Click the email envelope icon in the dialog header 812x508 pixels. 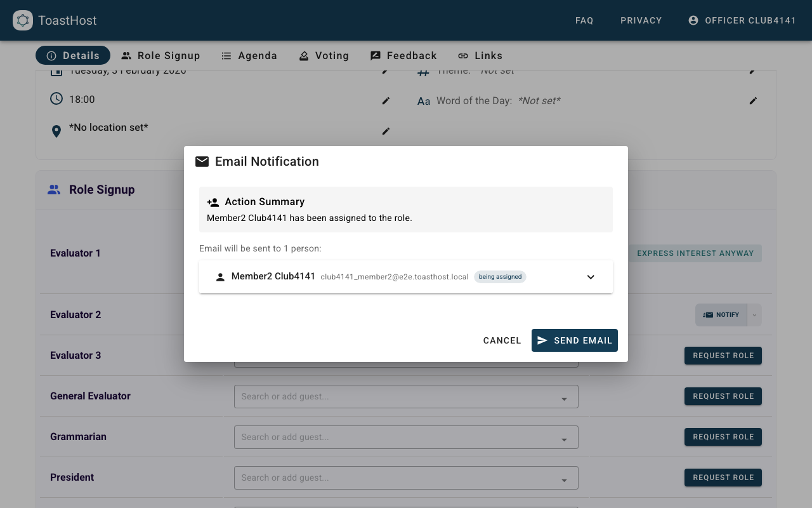202,162
